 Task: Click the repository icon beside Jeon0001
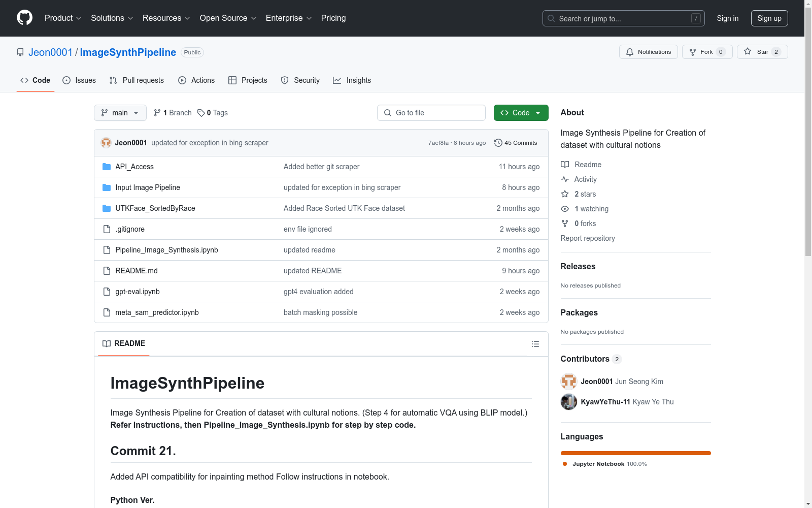[x=20, y=52]
